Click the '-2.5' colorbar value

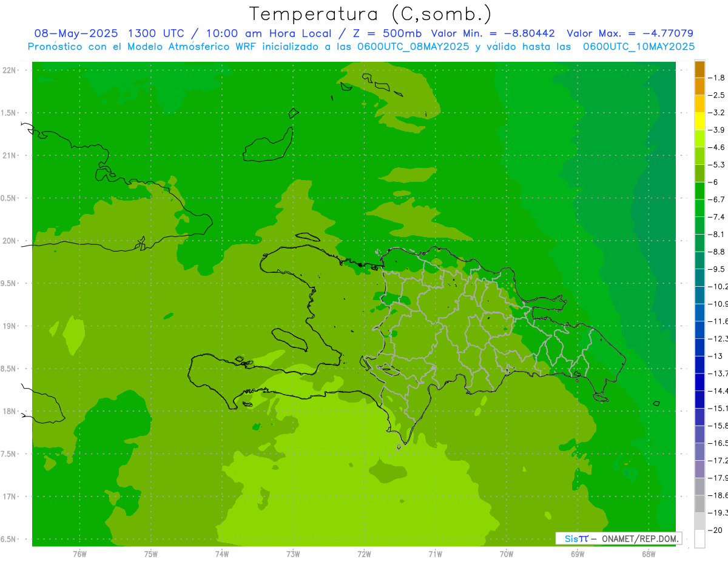(x=717, y=95)
